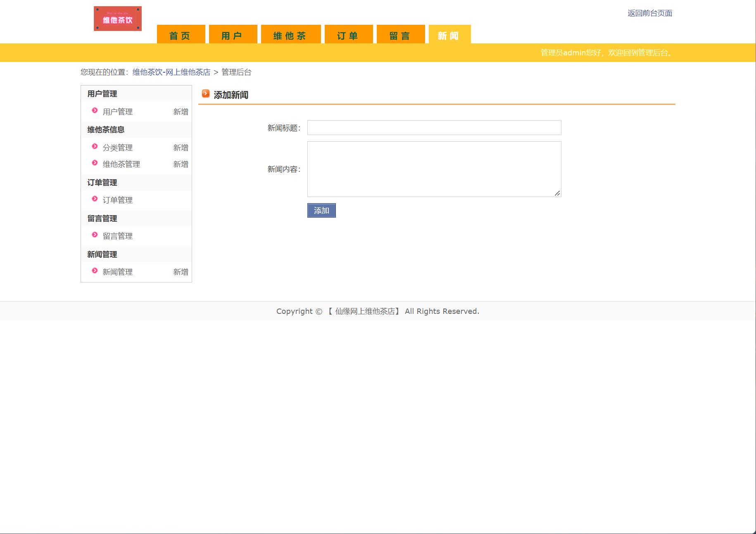Click inside the 新闻标题 input field

pyautogui.click(x=433, y=127)
